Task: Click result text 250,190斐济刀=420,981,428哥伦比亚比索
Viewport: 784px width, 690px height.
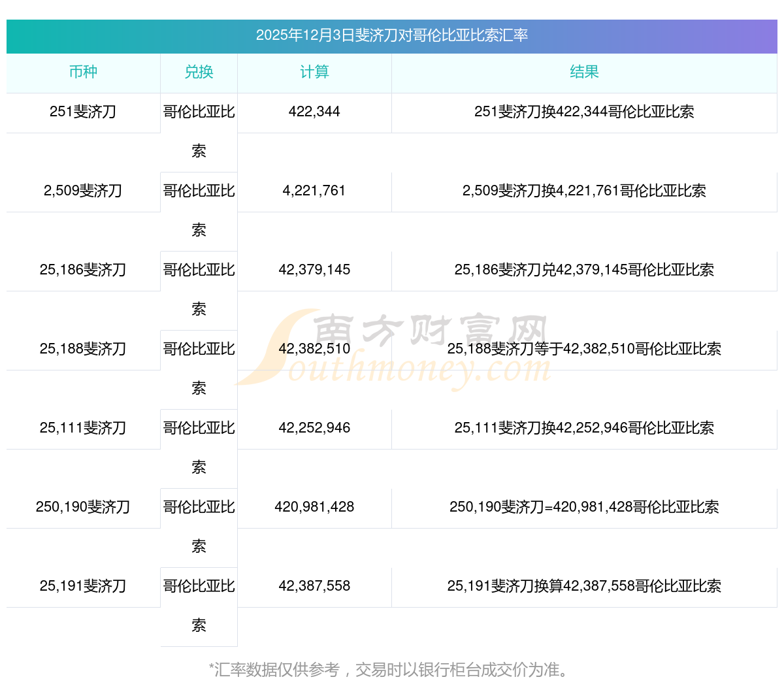Action: point(584,507)
